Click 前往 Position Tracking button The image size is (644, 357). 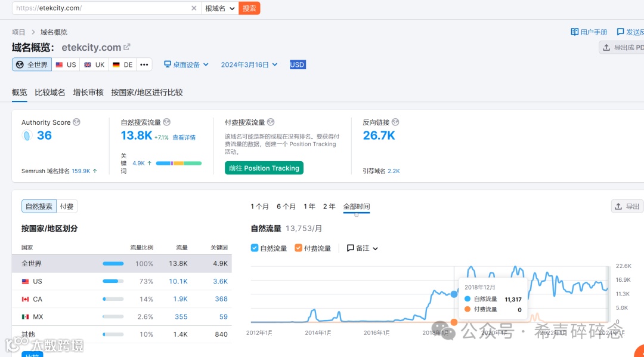[x=264, y=168]
